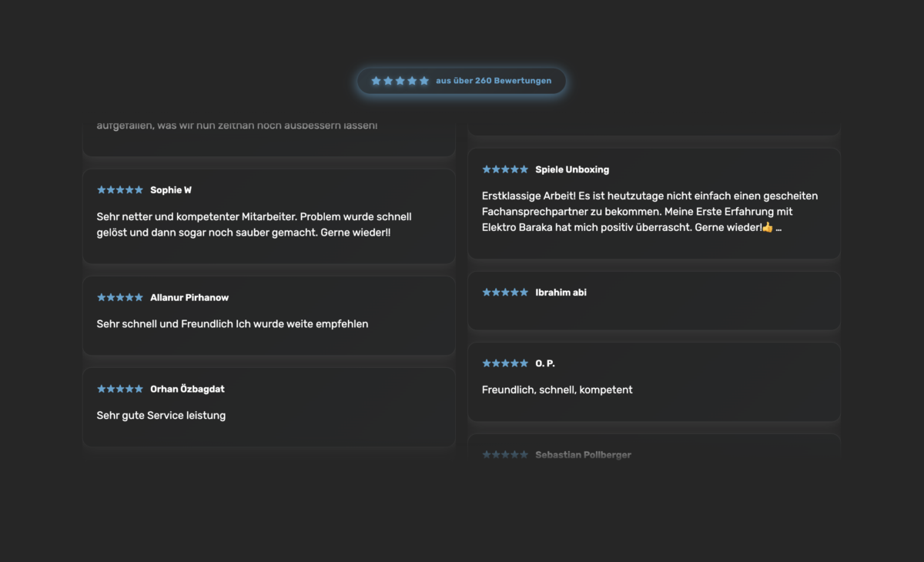Open the "aus über 260 Bewertungen" badge
Viewport: 924px width, 562px height.
click(x=494, y=81)
